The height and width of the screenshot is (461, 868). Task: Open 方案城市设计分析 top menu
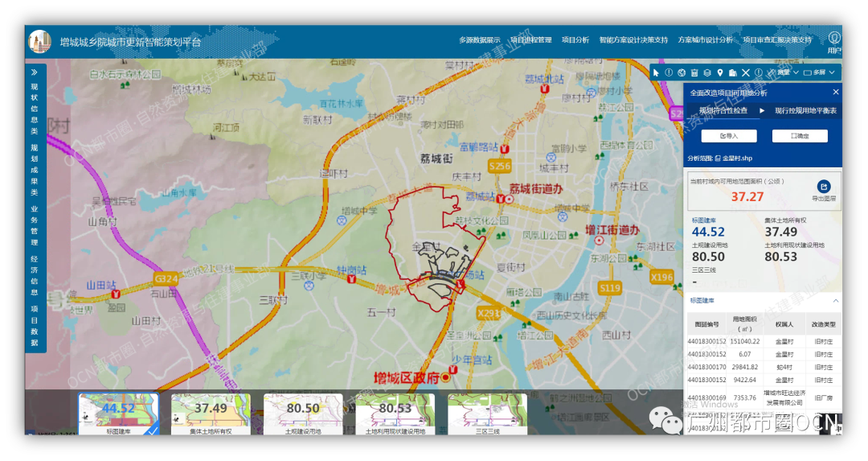[x=706, y=40]
